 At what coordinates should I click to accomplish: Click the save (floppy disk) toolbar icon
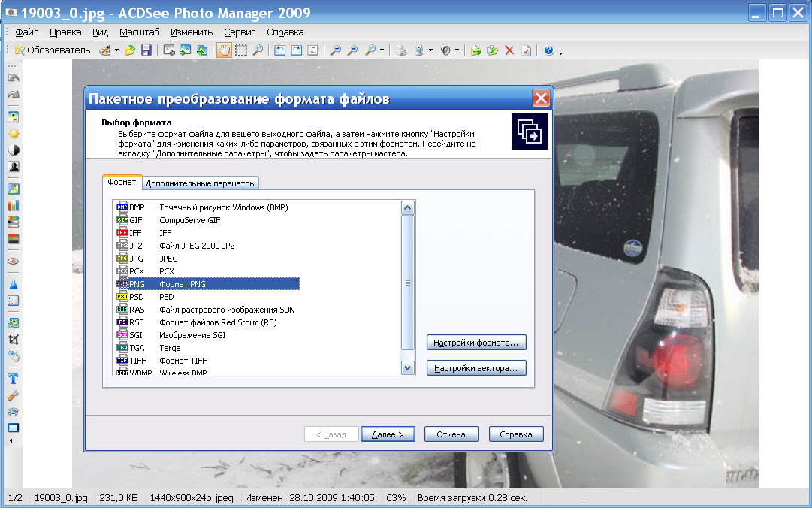click(146, 50)
